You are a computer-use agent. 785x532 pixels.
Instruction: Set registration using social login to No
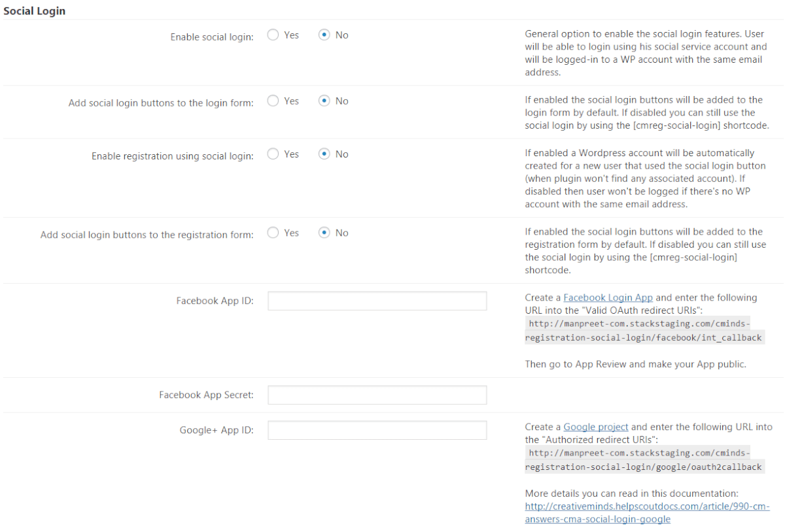click(324, 155)
